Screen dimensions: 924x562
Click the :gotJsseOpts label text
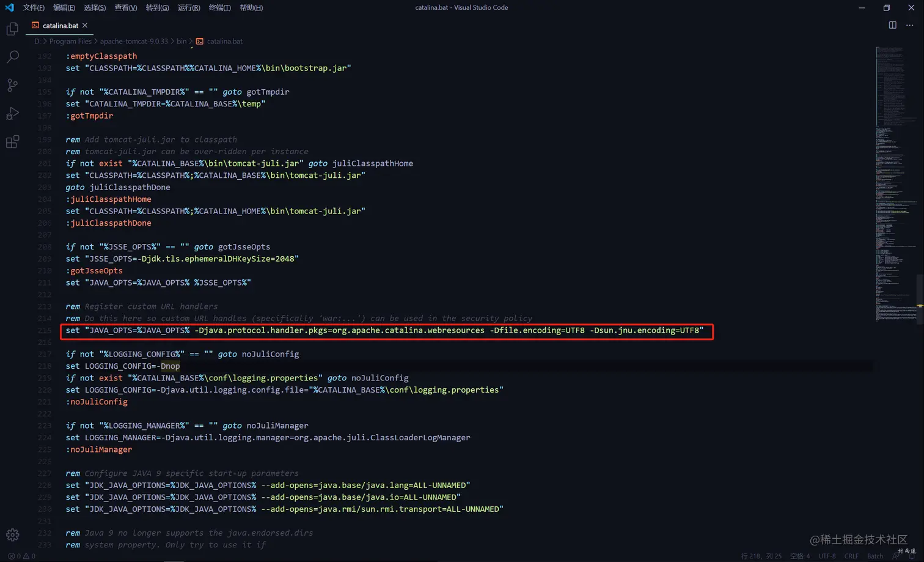pos(94,270)
